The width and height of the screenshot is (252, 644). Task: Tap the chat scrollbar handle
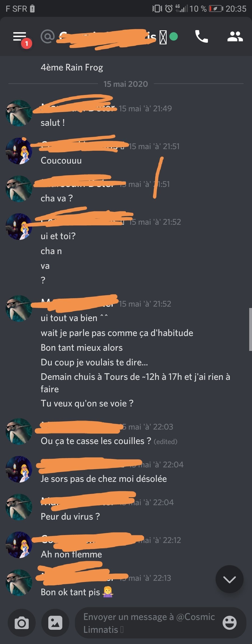[250, 329]
